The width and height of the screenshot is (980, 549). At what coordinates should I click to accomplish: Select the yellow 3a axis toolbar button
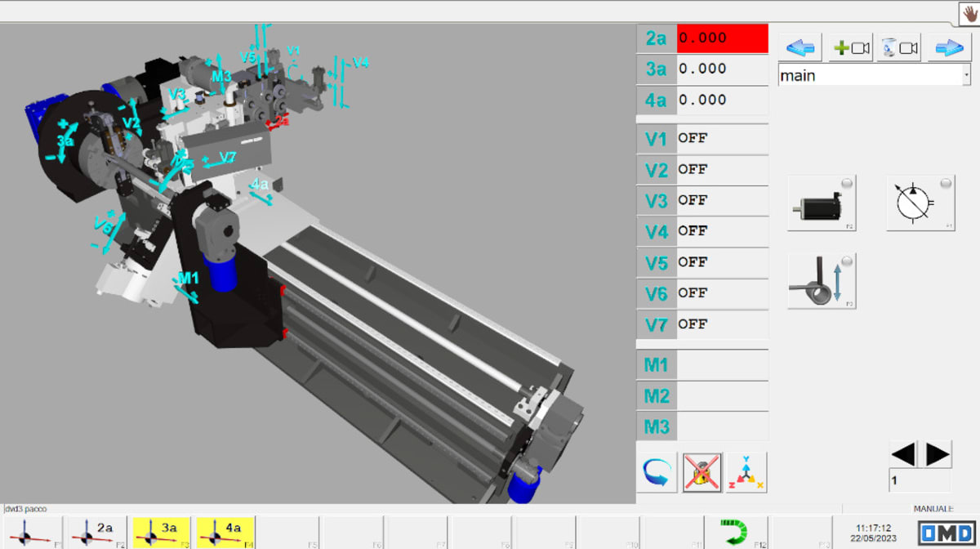pos(160,532)
